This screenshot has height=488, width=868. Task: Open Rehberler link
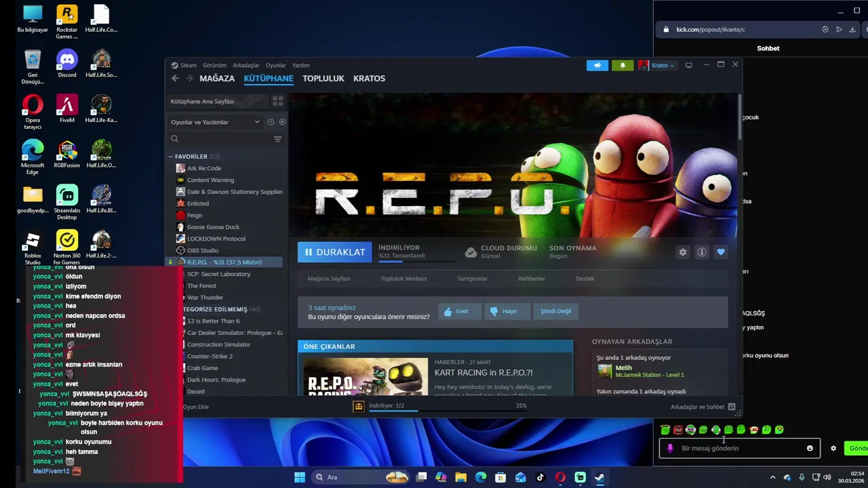[532, 279]
